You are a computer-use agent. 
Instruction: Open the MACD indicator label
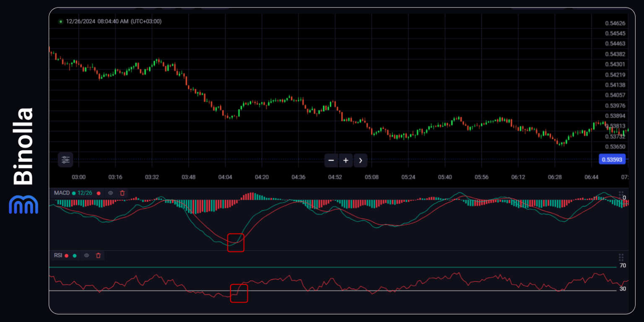[x=62, y=193]
